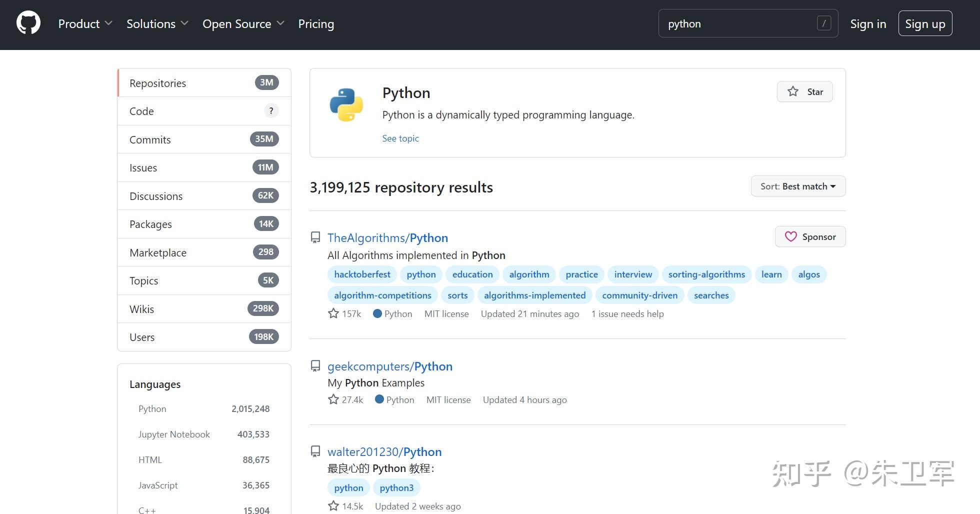
Task: Go to GitHub home via Octocat logo
Action: pyautogui.click(x=28, y=23)
